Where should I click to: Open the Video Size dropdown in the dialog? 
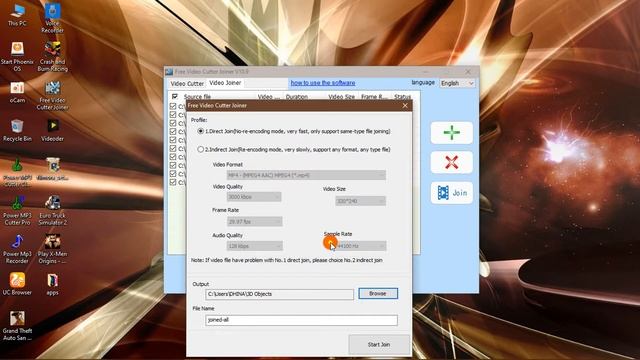(360, 201)
